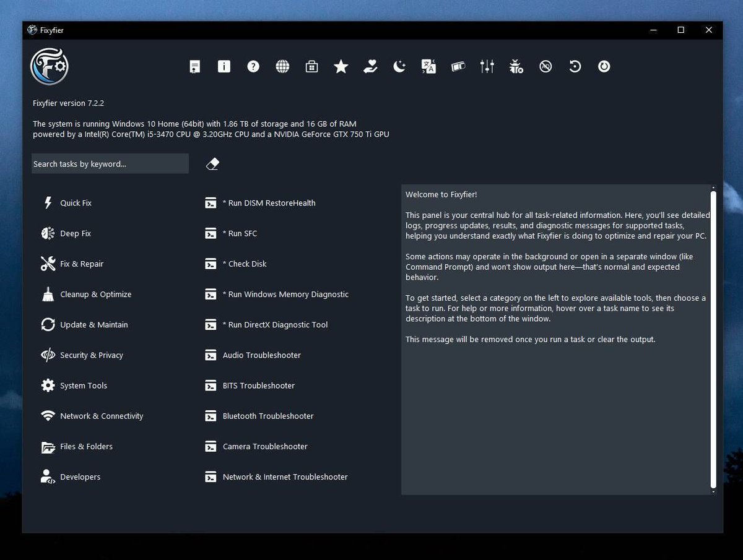
Task: Click the 'Welcome to Fixyfier!' text
Action: tap(441, 194)
